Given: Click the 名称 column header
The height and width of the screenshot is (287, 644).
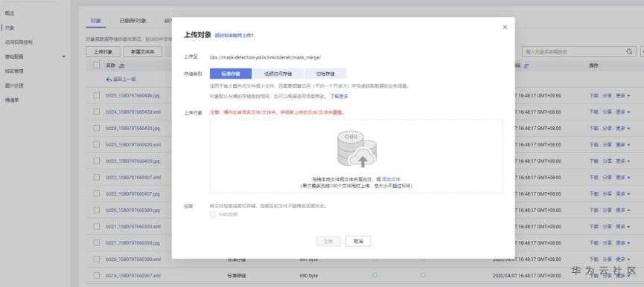Looking at the screenshot, I should [x=111, y=65].
